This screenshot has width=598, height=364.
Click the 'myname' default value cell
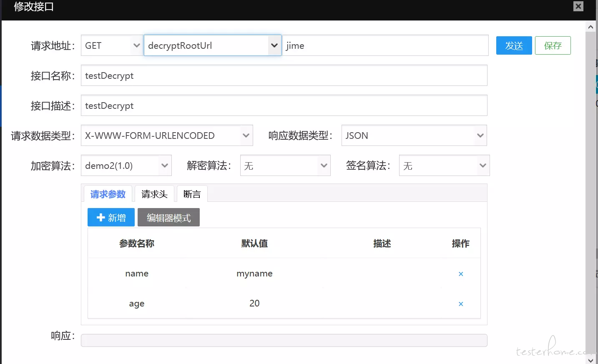point(254,274)
